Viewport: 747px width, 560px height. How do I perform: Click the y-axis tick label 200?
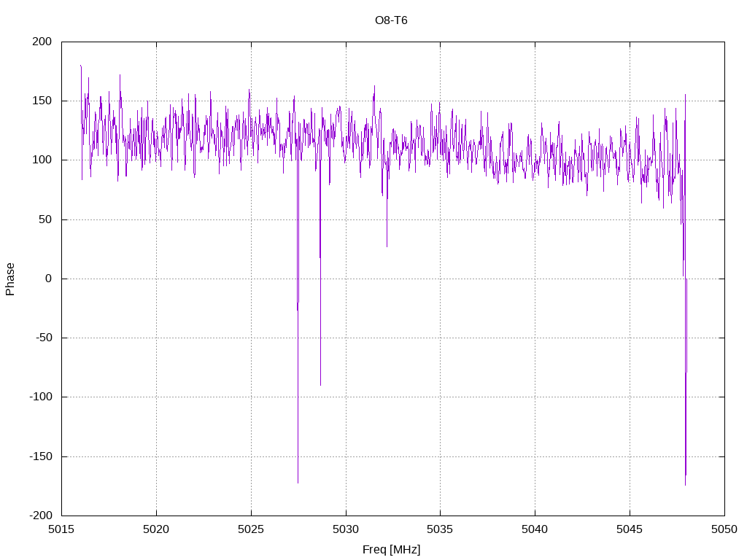click(42, 42)
